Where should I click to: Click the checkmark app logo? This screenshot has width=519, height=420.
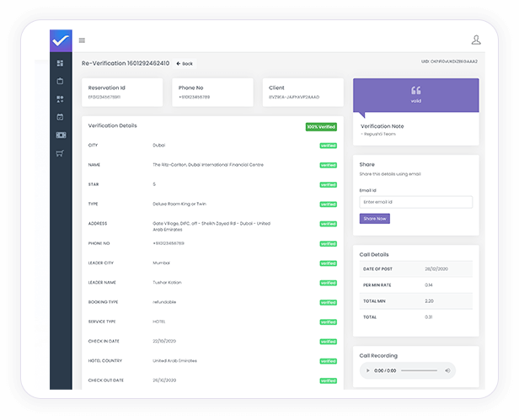[61, 40]
